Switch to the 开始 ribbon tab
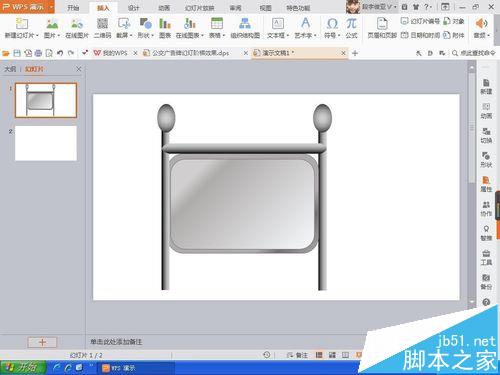Viewport: 500px width, 375px height. pos(73,7)
